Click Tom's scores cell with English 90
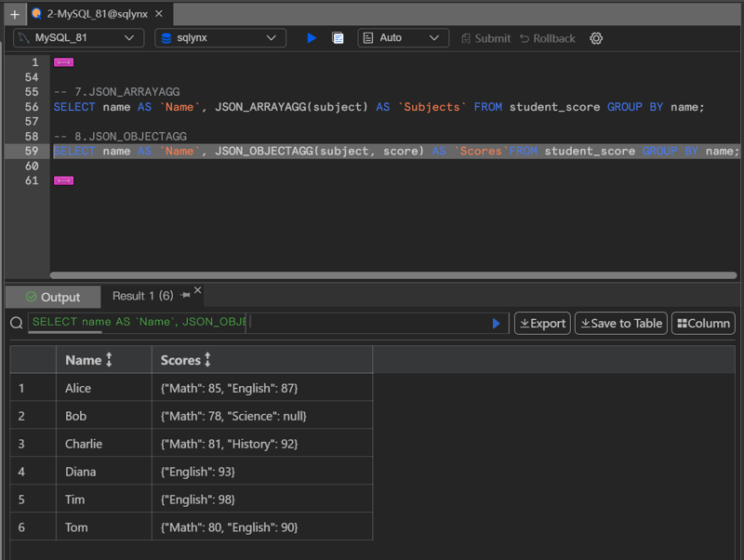This screenshot has height=560, width=744. [262, 527]
